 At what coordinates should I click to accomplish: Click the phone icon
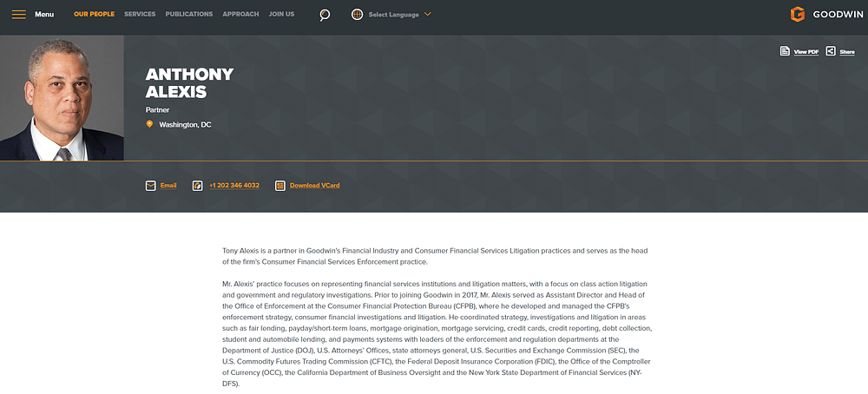click(x=198, y=186)
